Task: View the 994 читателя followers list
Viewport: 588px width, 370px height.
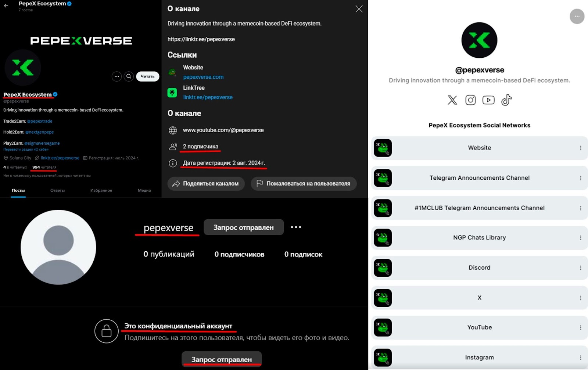Action: click(44, 167)
